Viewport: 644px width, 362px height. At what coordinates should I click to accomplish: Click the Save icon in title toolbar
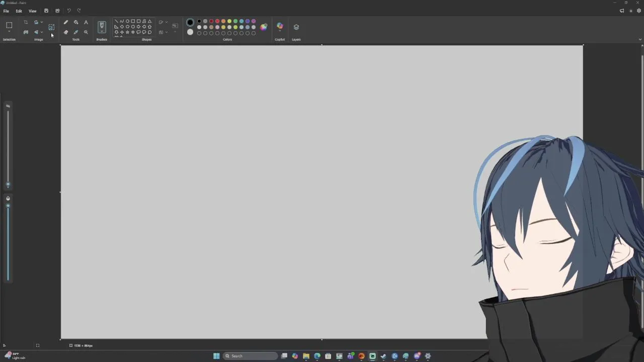pyautogui.click(x=46, y=11)
